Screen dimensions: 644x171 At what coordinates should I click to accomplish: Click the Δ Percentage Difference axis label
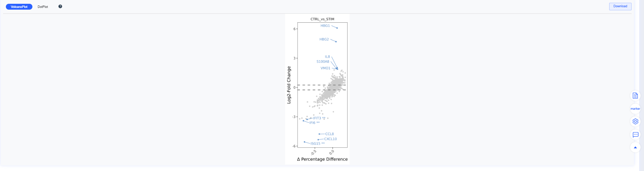coord(322,159)
